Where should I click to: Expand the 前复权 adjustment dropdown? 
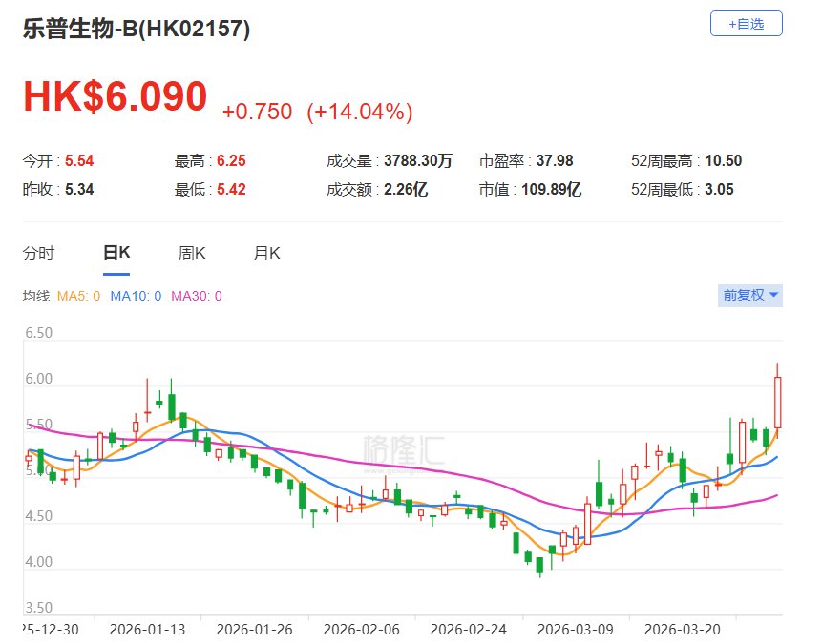pyautogui.click(x=750, y=296)
